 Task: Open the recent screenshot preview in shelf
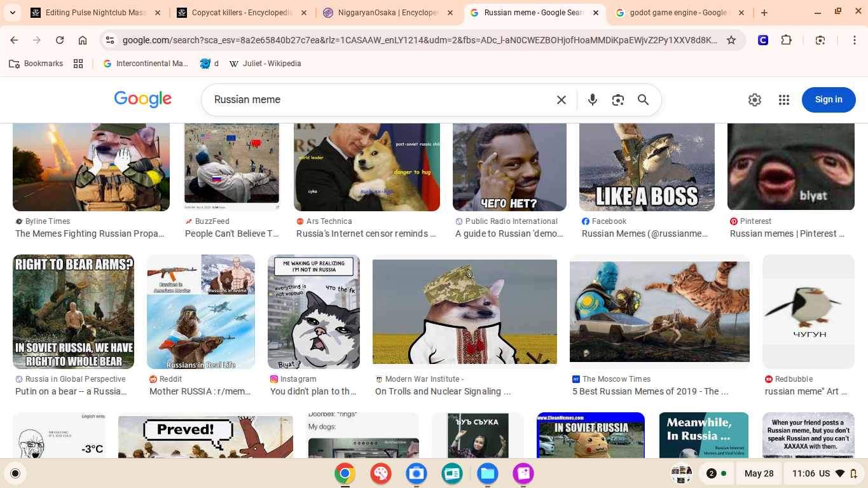(682, 473)
